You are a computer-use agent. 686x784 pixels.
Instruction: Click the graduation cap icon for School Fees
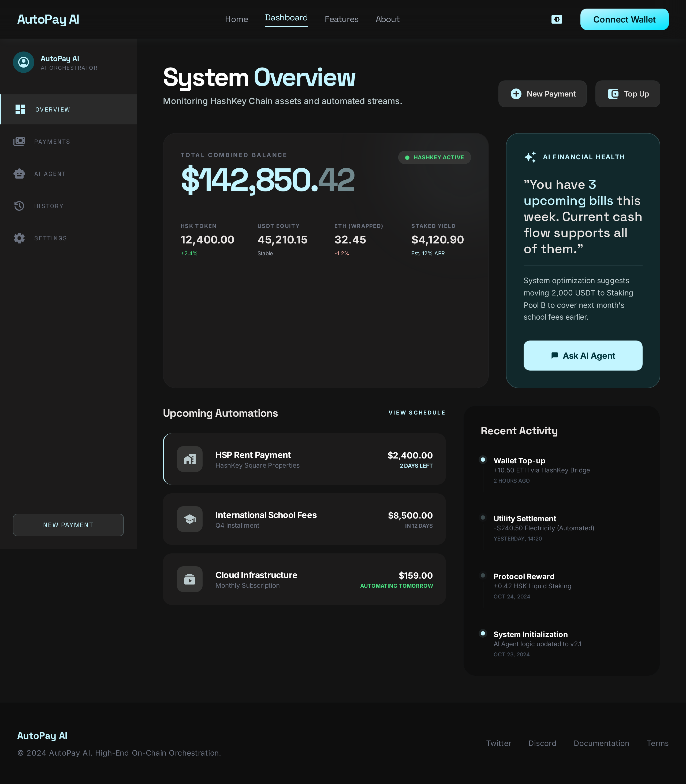[189, 519]
